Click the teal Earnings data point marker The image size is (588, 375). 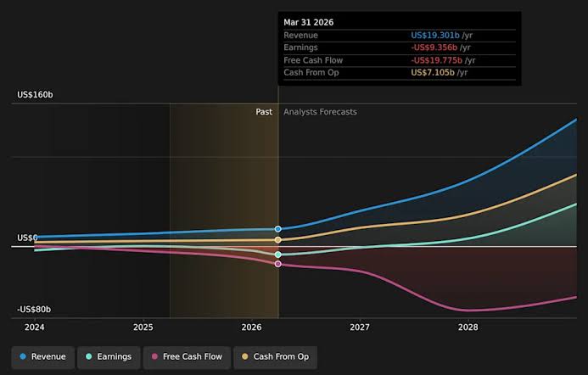277,255
